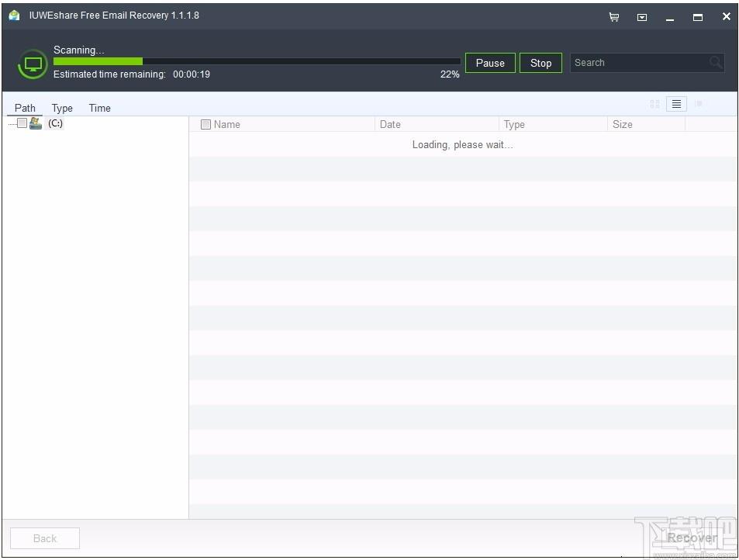
Task: Open the title bar dropdown menu icon
Action: coord(642,17)
